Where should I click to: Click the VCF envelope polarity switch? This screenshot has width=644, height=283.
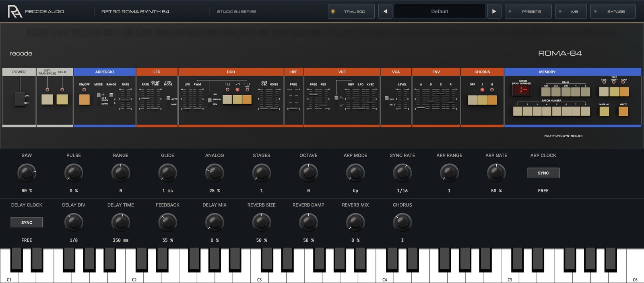pos(336,102)
